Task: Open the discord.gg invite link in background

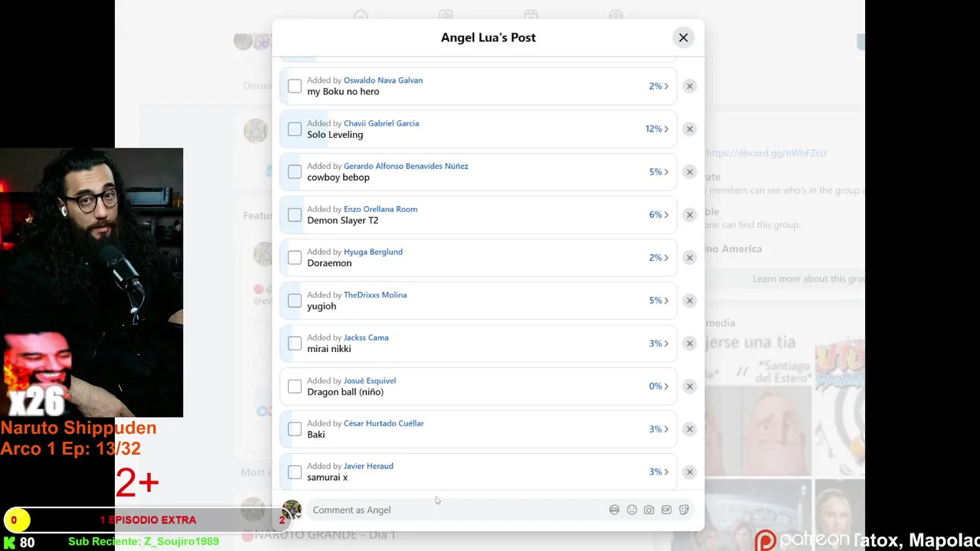Action: (x=766, y=153)
